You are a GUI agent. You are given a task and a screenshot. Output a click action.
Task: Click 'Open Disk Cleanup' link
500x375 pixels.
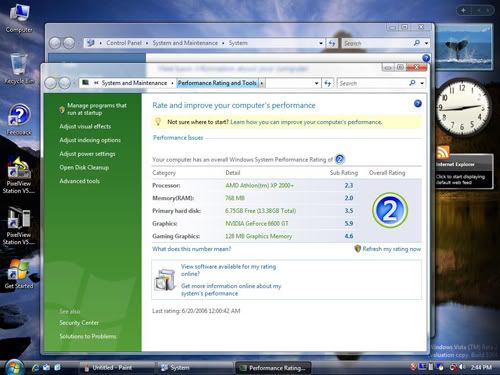click(x=84, y=167)
